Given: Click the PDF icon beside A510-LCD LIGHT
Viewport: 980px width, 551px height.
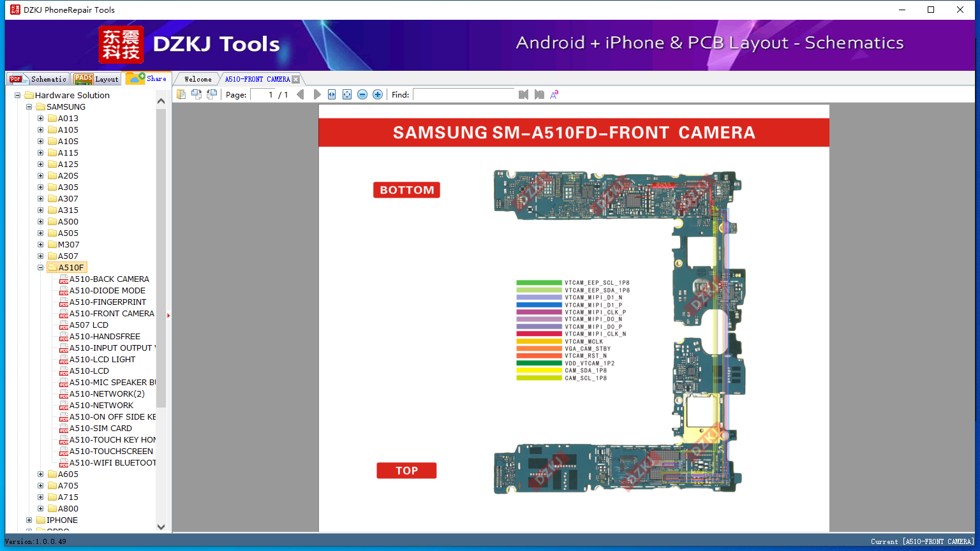Looking at the screenshot, I should click(64, 360).
